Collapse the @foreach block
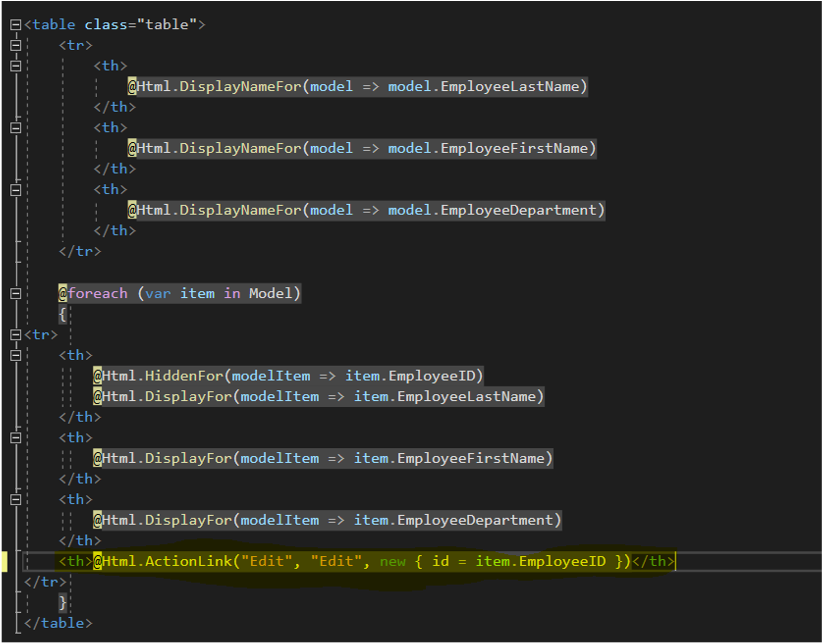 (x=16, y=294)
